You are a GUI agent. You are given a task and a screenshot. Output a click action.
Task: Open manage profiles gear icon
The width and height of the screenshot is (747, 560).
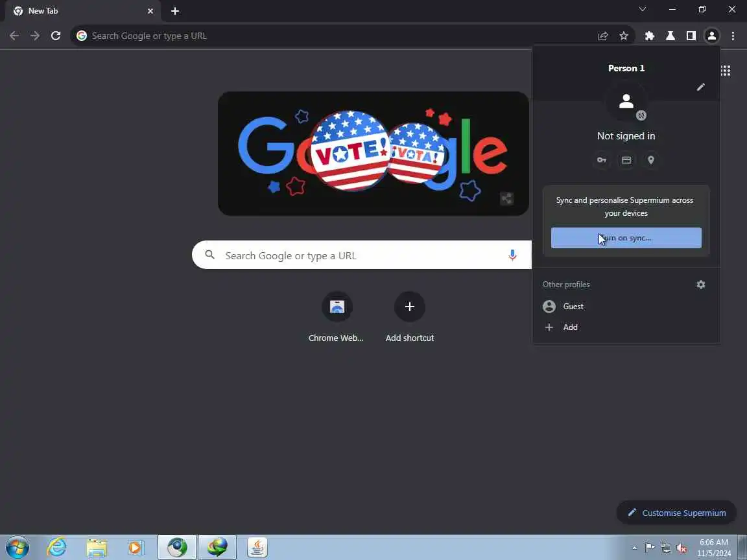coord(701,285)
